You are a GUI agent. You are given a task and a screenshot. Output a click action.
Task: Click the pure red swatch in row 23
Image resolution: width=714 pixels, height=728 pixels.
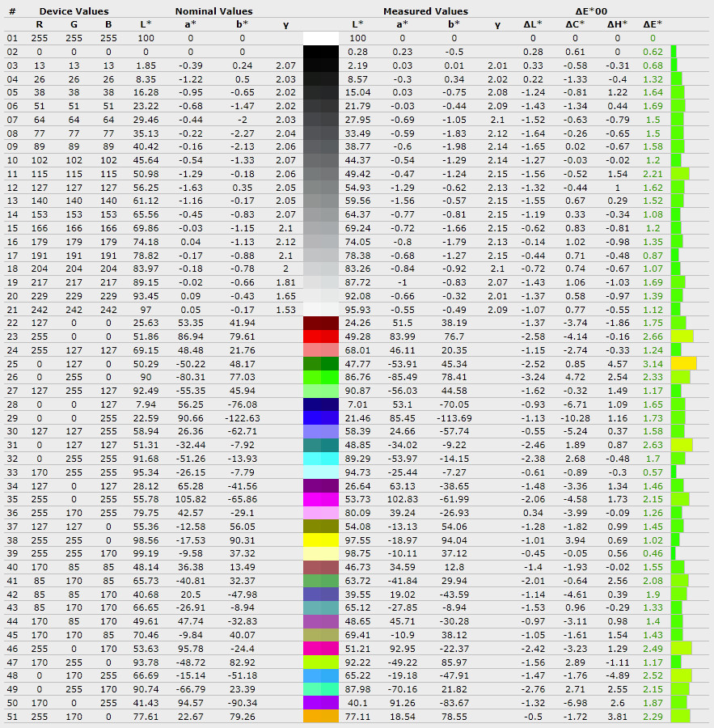[321, 336]
